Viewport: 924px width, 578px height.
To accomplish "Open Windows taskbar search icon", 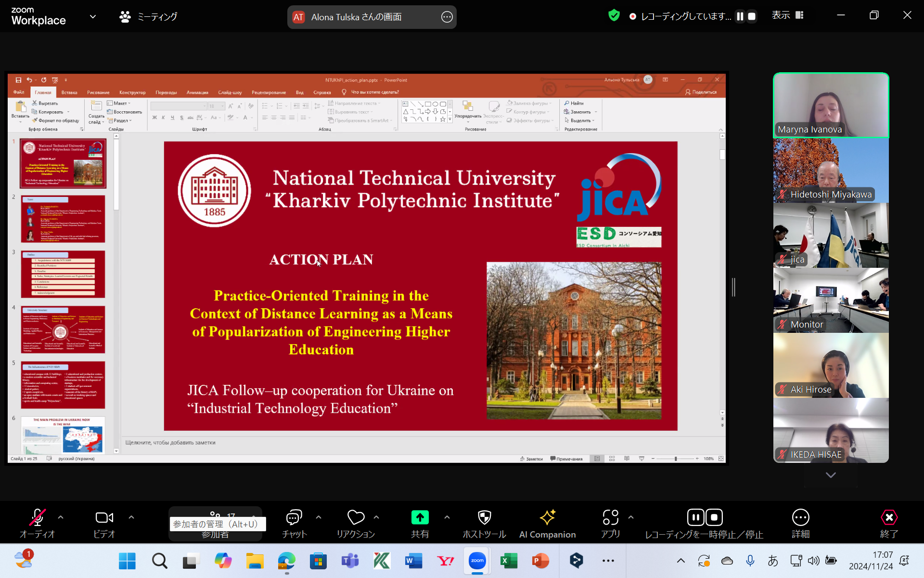I will point(159,561).
